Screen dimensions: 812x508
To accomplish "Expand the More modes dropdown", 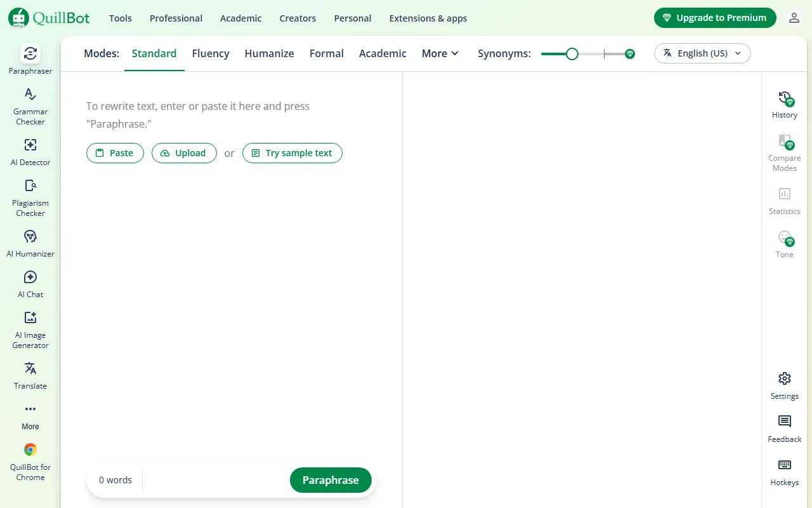I will pyautogui.click(x=440, y=53).
